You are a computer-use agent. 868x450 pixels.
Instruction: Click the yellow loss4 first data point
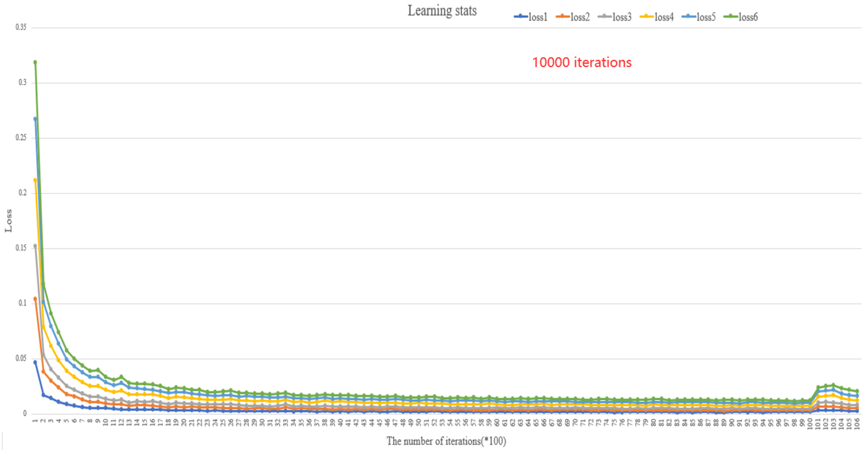point(35,180)
